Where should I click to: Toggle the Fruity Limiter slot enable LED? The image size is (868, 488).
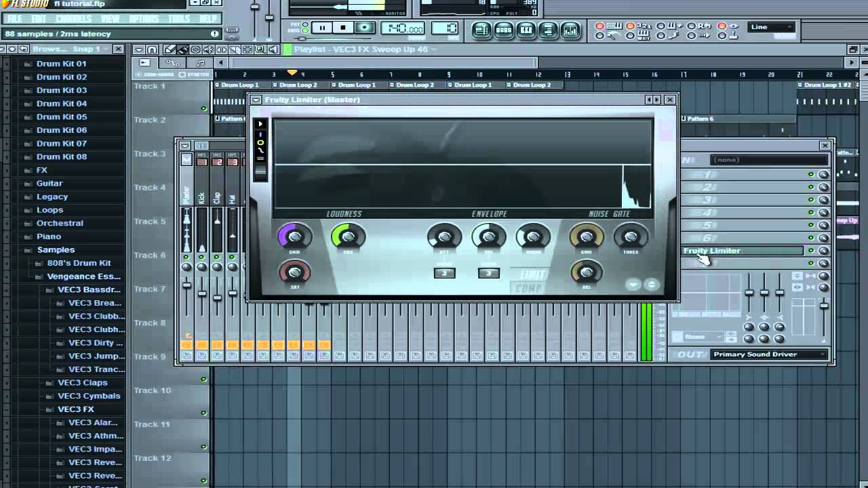pos(811,251)
